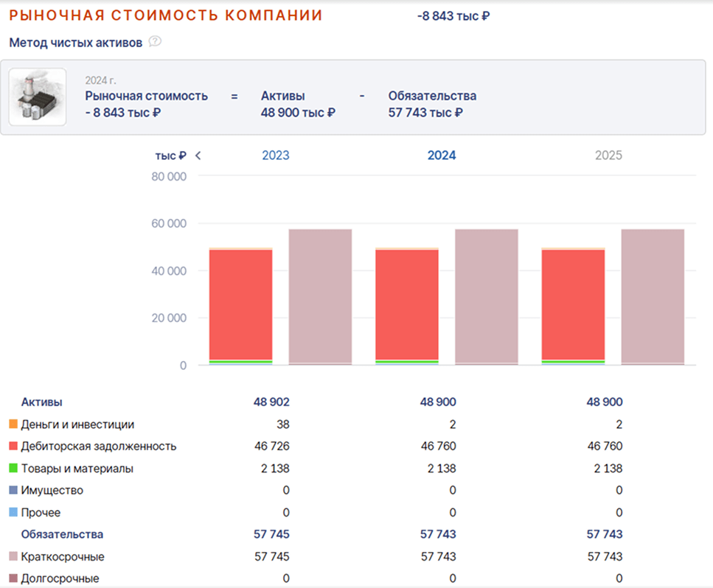
Task: Click the тыс ₽ units label
Action: [x=170, y=156]
